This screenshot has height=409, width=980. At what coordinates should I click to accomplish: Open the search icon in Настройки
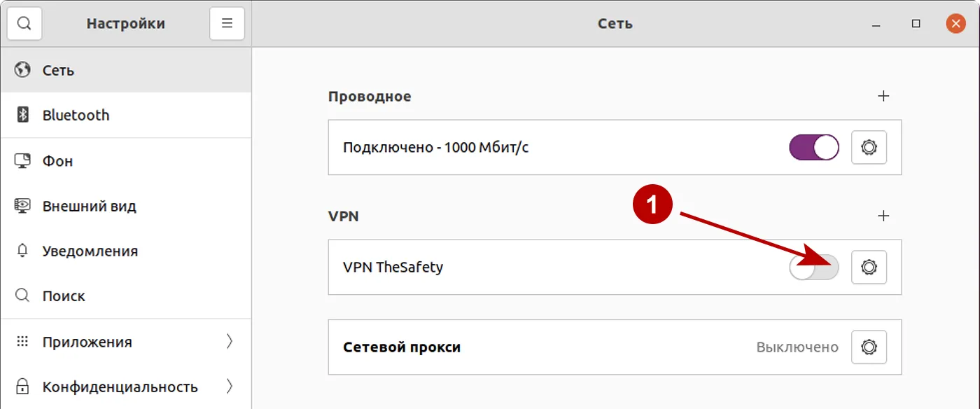tap(24, 22)
